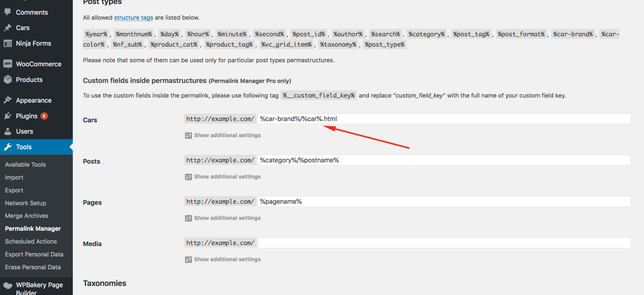Click the Cars permastructure input field

[x=444, y=119]
